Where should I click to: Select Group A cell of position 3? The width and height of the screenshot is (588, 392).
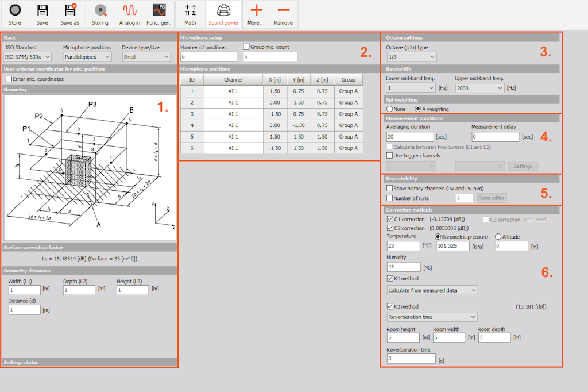[x=349, y=114]
